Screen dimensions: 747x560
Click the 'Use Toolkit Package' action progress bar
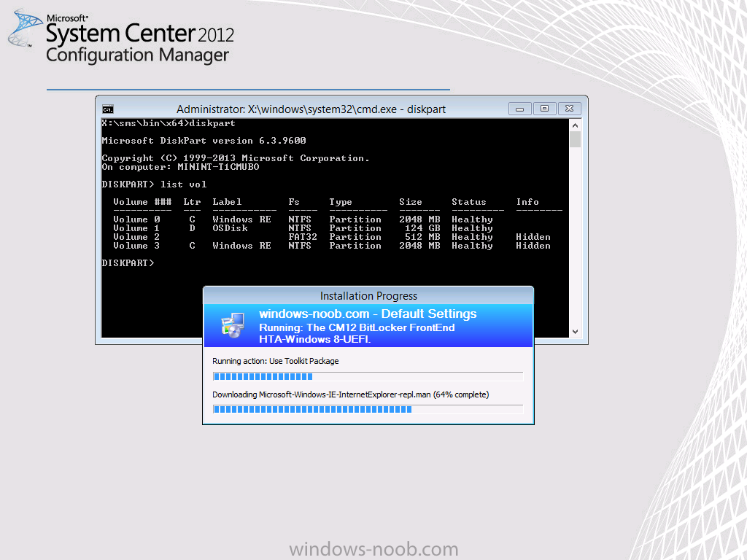click(x=368, y=377)
